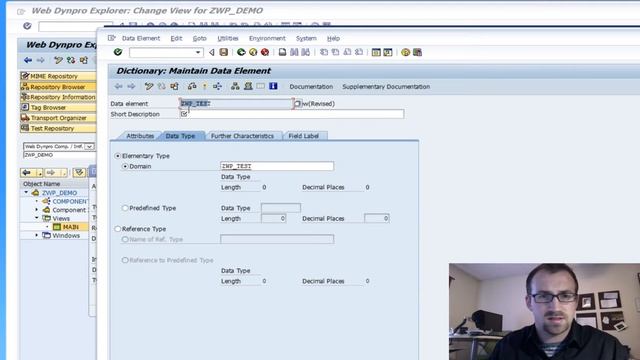Click the Display/Change pencil icon in Data Element toolbar
The image size is (640, 360).
(x=149, y=86)
